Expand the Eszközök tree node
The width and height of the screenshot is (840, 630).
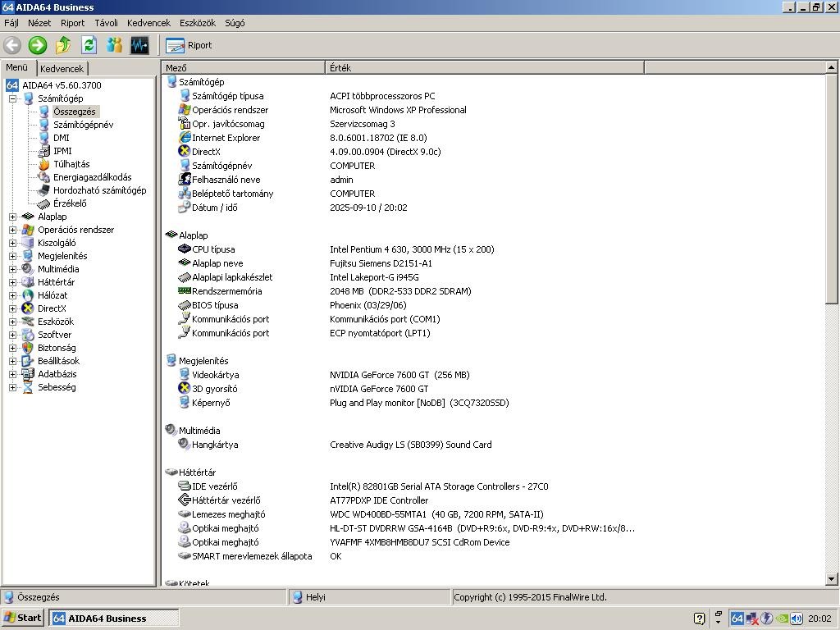click(x=12, y=322)
